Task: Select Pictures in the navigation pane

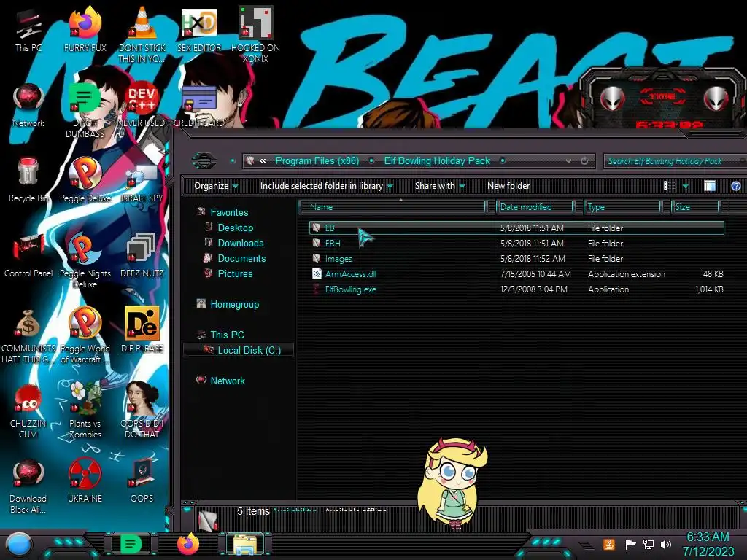Action: tap(235, 273)
